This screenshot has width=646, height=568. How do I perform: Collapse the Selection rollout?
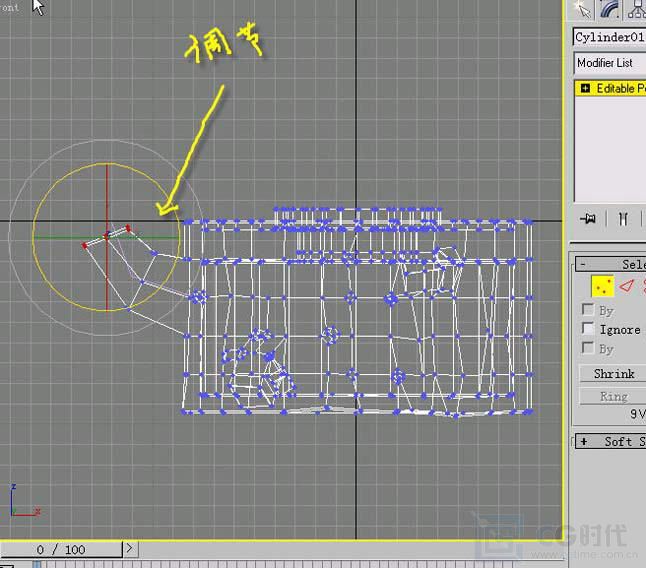610,264
